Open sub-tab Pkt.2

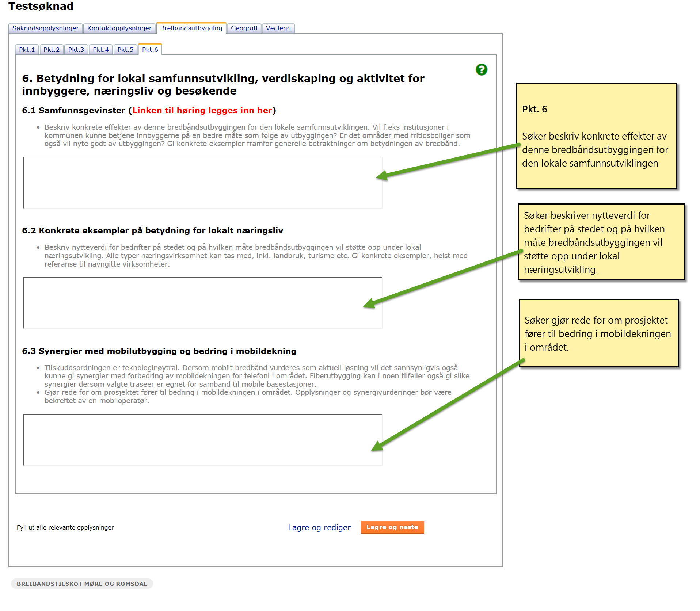pyautogui.click(x=52, y=50)
